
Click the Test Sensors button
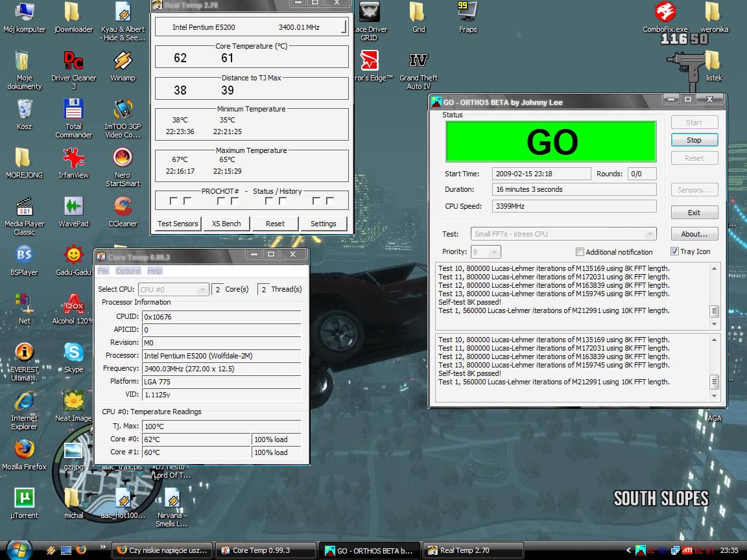point(178,224)
